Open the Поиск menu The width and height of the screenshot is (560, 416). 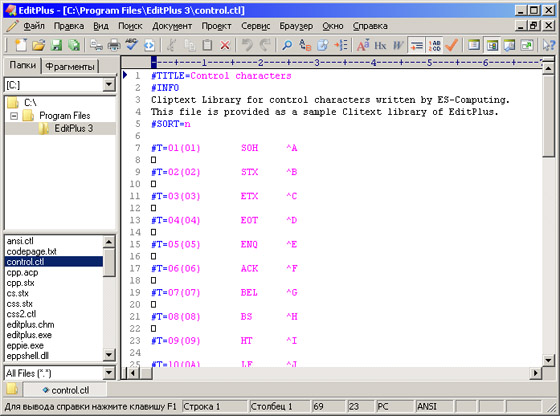tap(130, 26)
